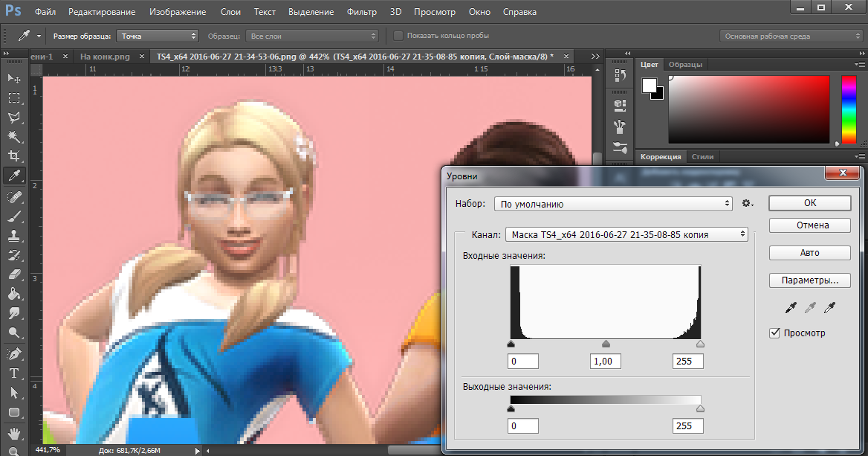The width and height of the screenshot is (868, 456).
Task: Open the Color panel flyout menu
Action: tap(860, 64)
